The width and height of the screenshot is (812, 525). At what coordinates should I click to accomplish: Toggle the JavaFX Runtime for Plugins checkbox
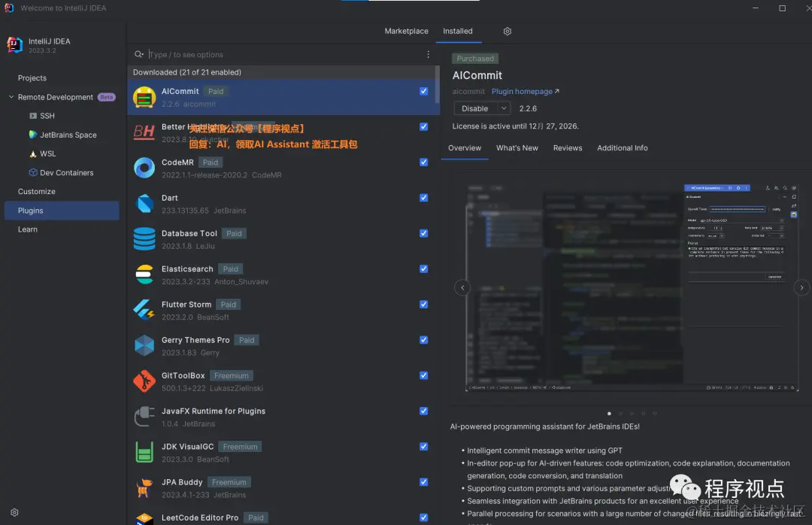[x=423, y=411]
